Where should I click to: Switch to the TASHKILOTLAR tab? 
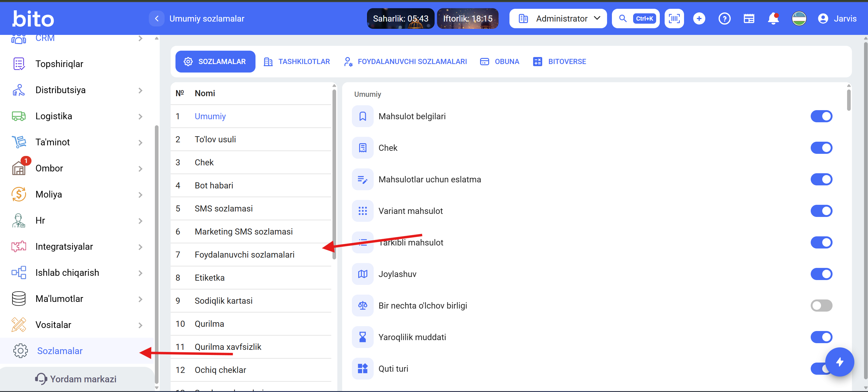(x=296, y=62)
